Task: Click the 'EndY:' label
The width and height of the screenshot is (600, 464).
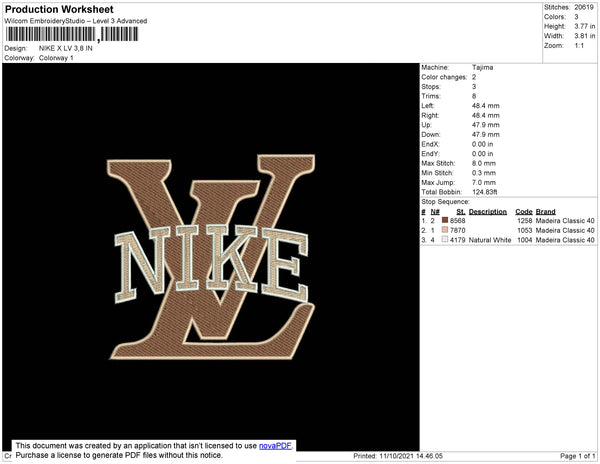Action: (430, 154)
